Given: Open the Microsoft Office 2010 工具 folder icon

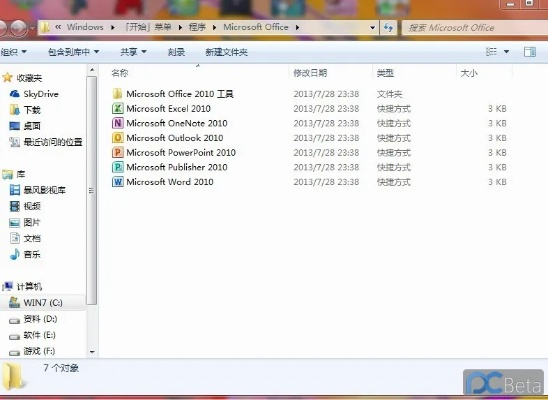Looking at the screenshot, I should click(117, 94).
